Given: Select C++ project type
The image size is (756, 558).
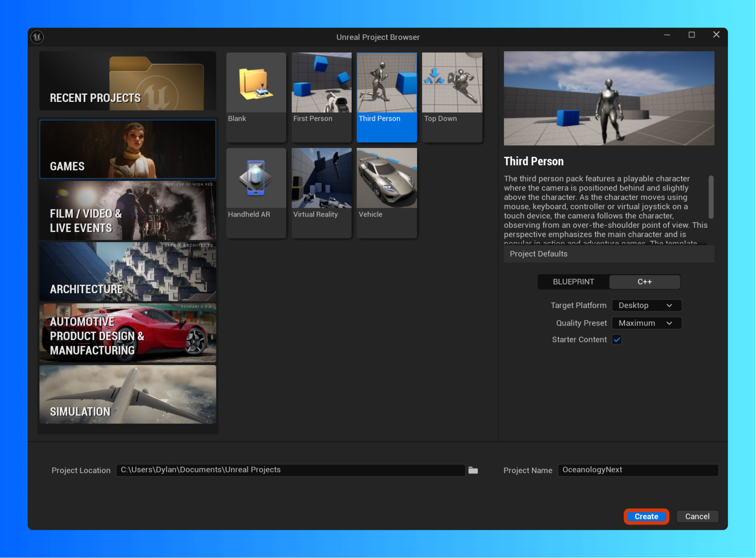Looking at the screenshot, I should click(x=645, y=282).
